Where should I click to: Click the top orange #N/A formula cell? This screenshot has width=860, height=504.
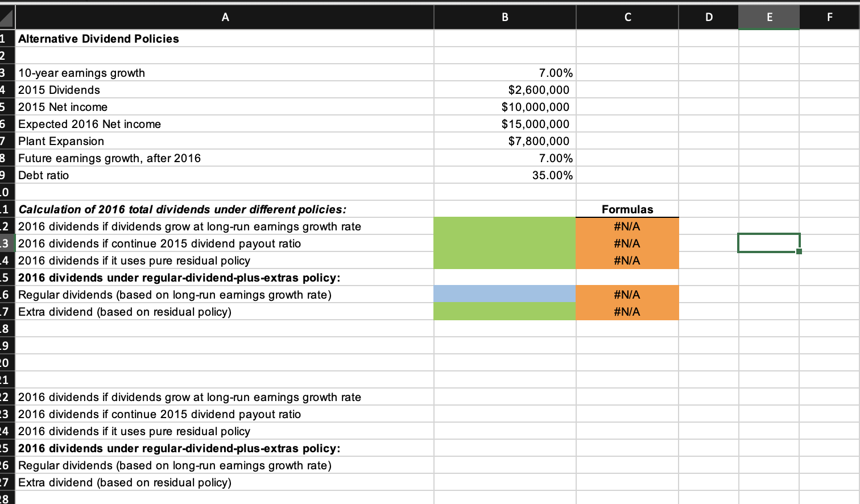point(626,226)
